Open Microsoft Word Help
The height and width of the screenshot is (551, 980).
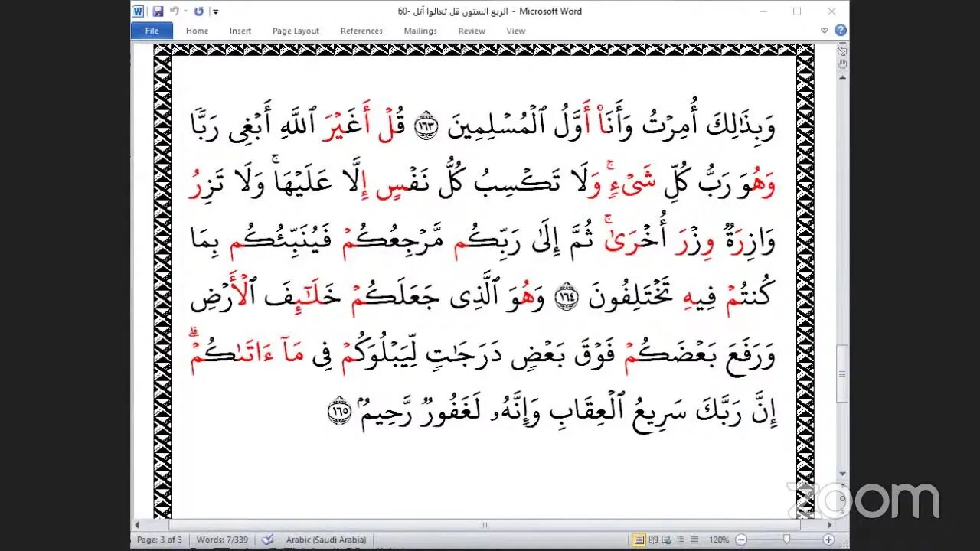pyautogui.click(x=840, y=31)
